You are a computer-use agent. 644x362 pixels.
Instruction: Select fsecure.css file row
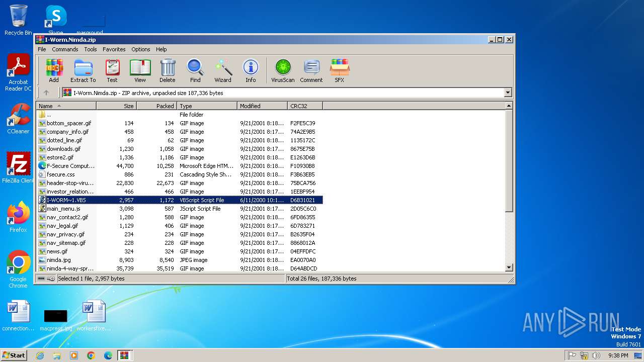click(179, 174)
